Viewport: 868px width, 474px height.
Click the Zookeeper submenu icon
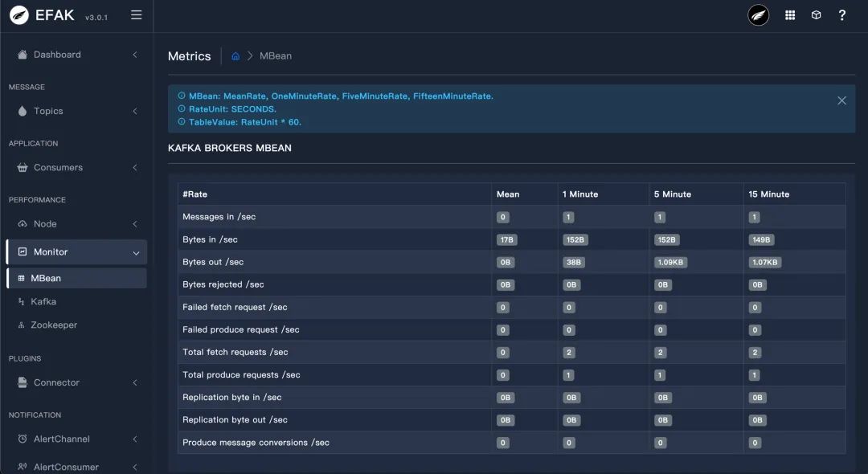click(21, 325)
